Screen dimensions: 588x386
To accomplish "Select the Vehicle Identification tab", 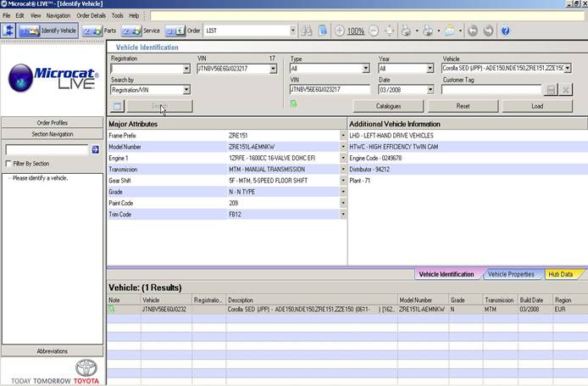I will [x=447, y=275].
